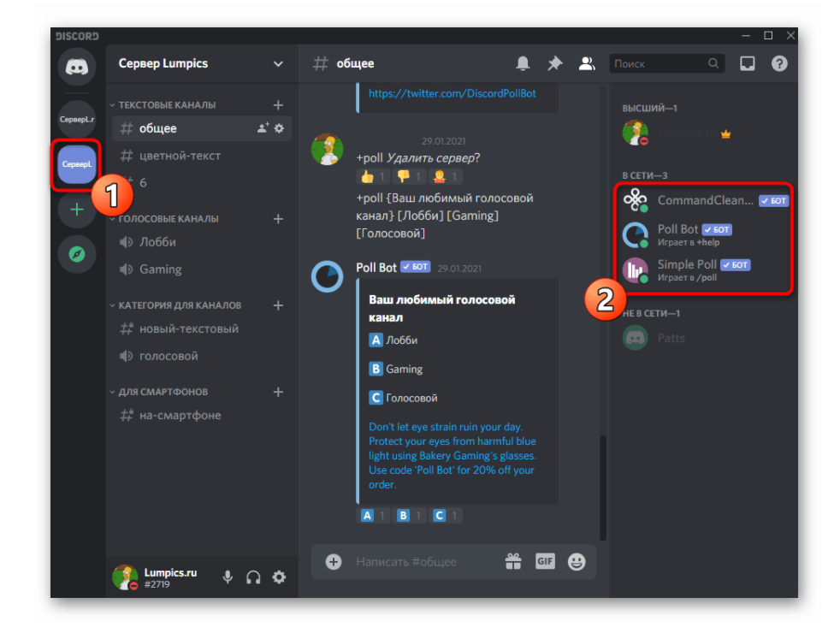Toggle member list visibility icon
Viewport: 840px width, 633px height.
pyautogui.click(x=587, y=63)
